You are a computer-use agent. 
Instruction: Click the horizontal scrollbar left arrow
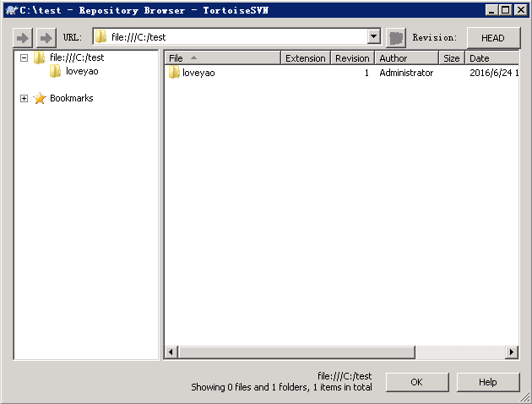(171, 352)
